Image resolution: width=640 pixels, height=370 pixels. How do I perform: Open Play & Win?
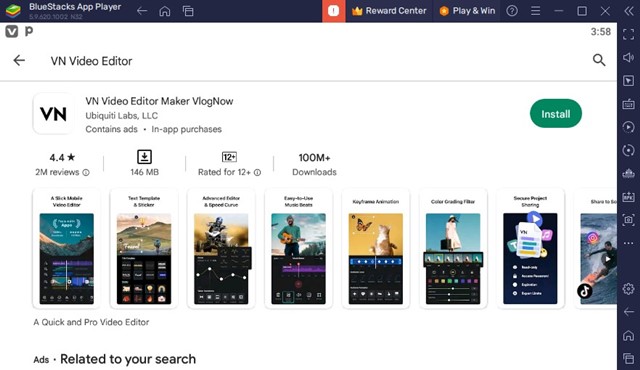pos(467,11)
